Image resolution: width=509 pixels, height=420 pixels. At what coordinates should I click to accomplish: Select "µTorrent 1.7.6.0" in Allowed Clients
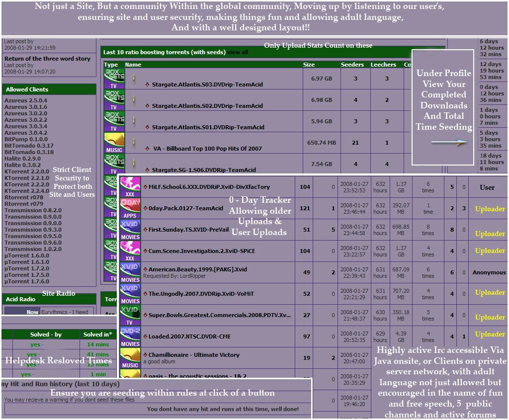click(x=27, y=282)
